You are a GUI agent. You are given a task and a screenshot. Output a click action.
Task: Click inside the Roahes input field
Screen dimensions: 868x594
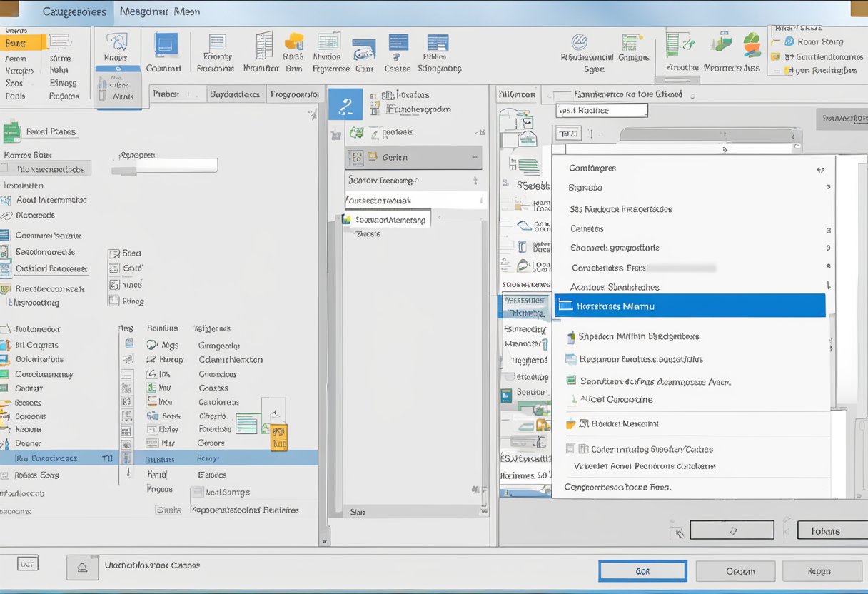[601, 110]
